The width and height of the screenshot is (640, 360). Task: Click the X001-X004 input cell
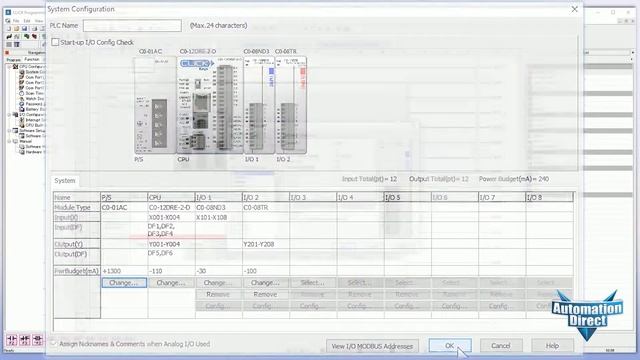171,218
